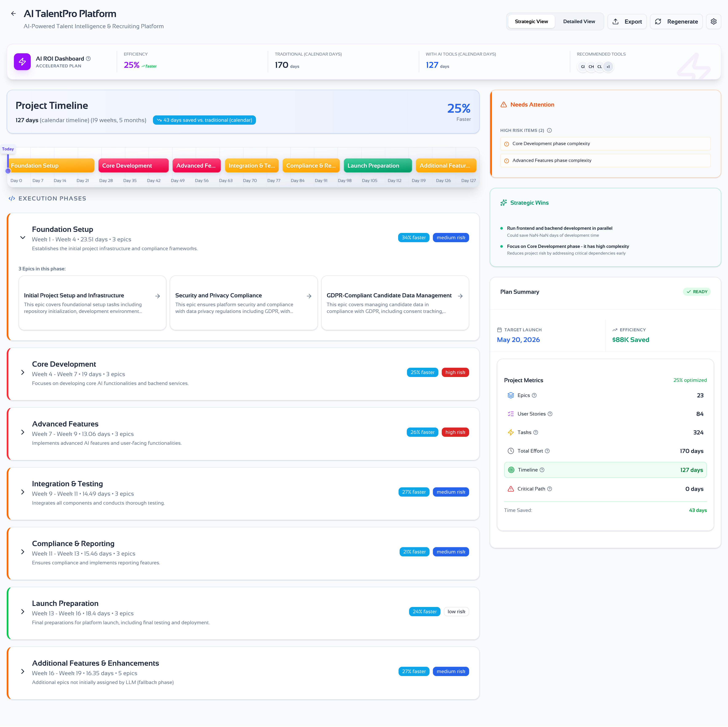
Task: Click the Regenerate button
Action: (676, 21)
